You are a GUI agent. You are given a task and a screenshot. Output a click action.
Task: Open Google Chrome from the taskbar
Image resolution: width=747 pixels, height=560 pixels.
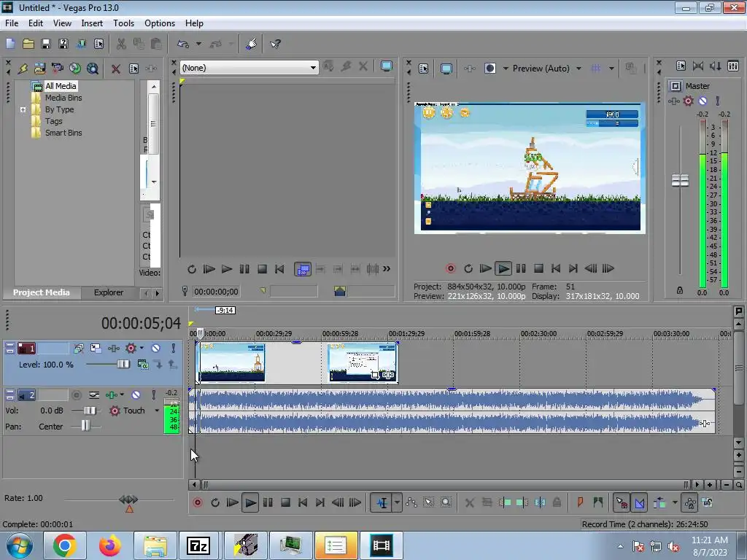click(65, 545)
